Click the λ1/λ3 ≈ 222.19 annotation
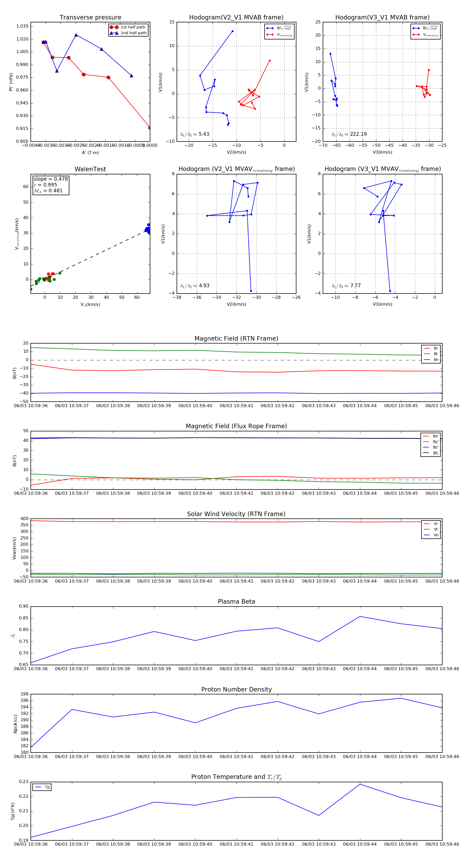 [x=349, y=134]
